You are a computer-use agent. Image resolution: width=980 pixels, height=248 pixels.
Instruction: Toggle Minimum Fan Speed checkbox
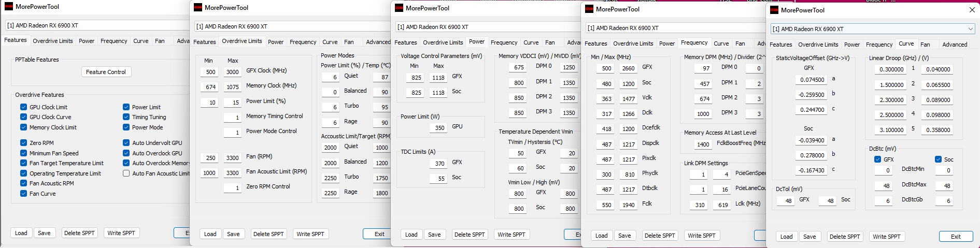[x=23, y=153]
